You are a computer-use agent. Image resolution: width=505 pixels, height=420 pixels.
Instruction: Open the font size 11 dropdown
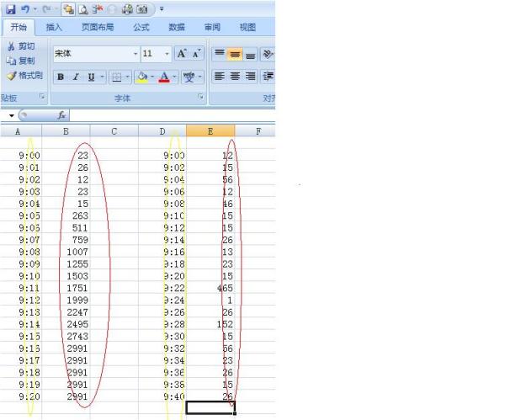click(167, 54)
